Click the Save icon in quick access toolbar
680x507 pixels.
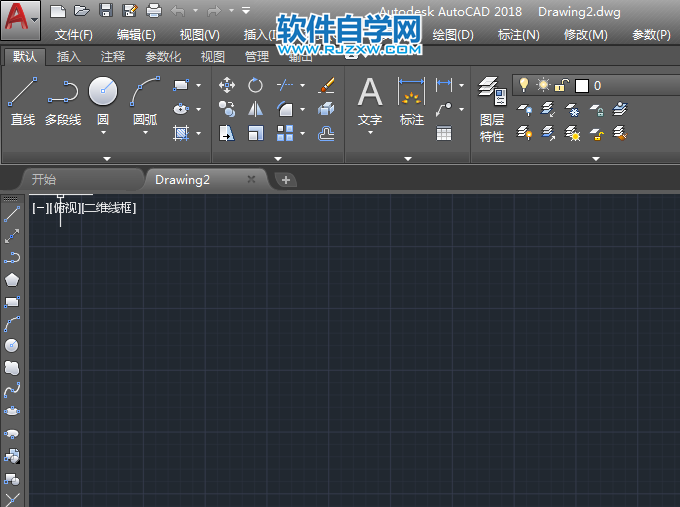pyautogui.click(x=106, y=11)
